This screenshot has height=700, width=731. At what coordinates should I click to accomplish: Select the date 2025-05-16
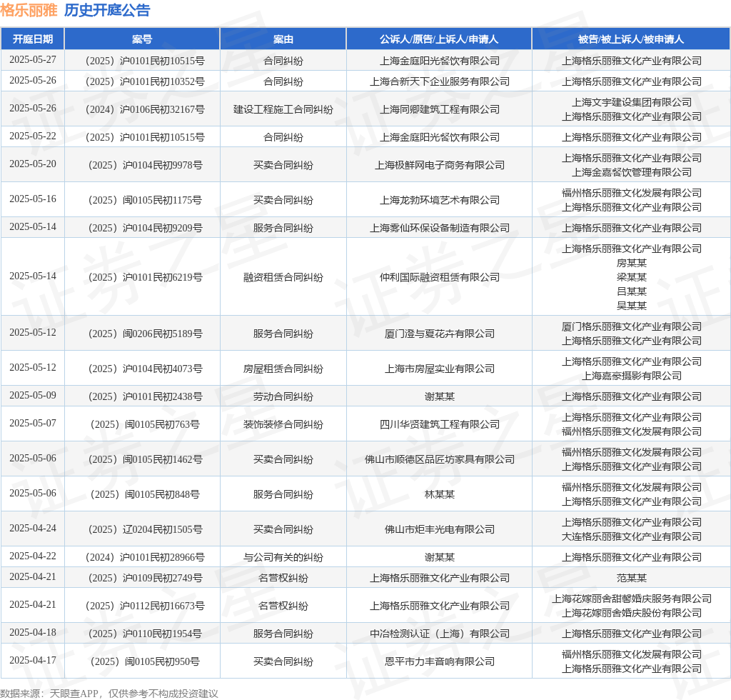click(x=33, y=199)
